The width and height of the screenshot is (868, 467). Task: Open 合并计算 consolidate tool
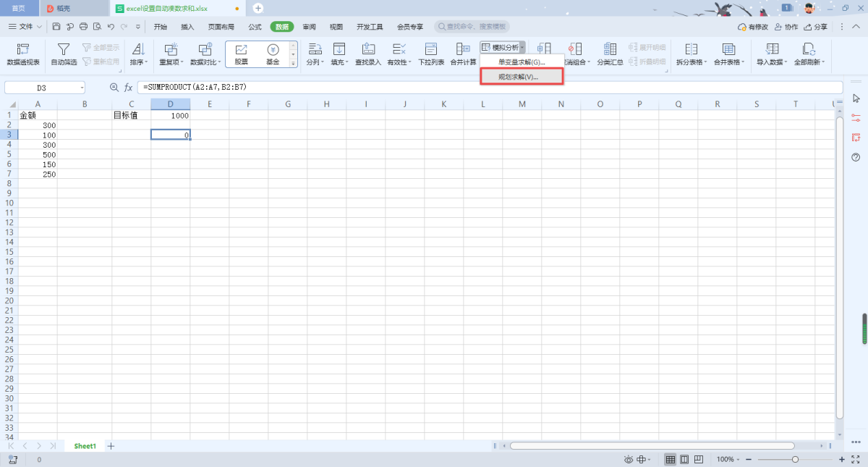coord(463,54)
